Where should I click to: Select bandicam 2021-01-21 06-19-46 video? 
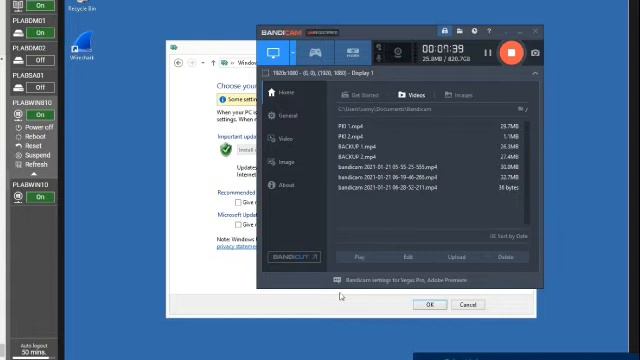428,177
